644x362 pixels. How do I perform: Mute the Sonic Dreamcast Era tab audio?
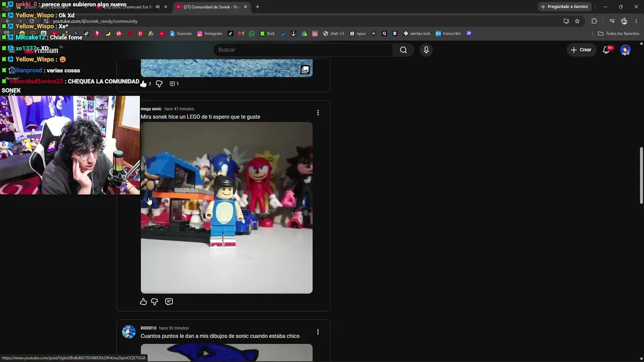[x=157, y=7]
